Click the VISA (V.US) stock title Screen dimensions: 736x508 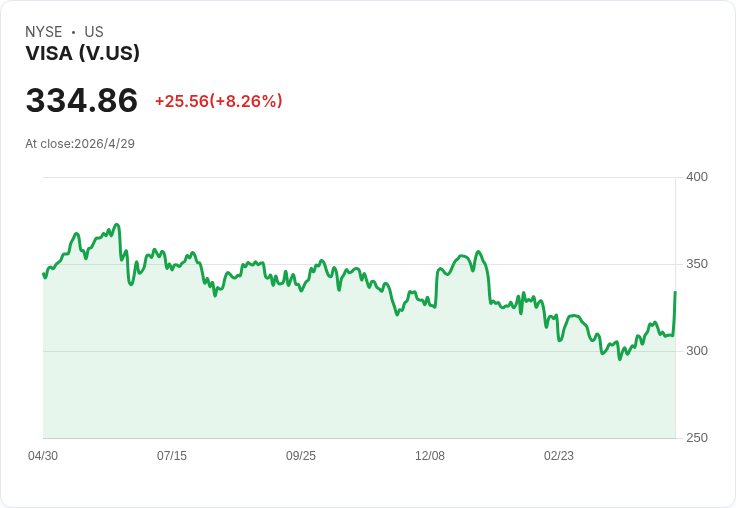click(82, 53)
